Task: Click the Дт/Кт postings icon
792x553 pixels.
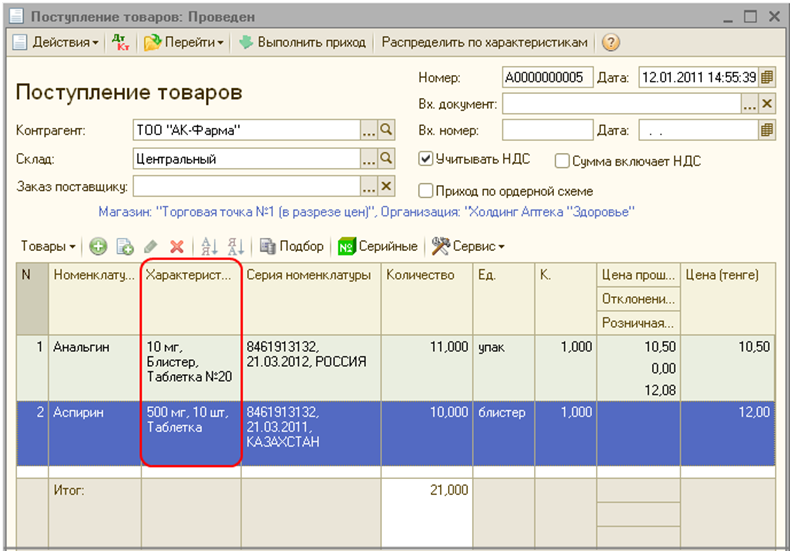Action: [121, 43]
